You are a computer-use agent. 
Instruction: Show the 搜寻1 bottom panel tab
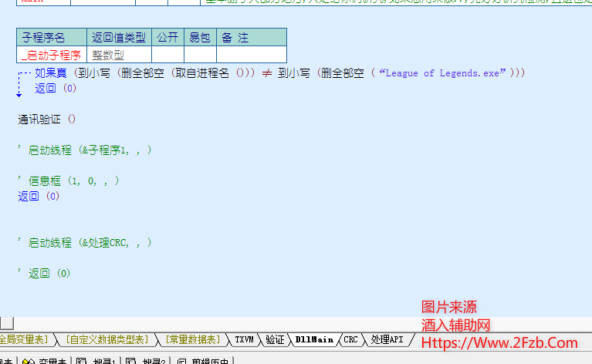point(96,361)
